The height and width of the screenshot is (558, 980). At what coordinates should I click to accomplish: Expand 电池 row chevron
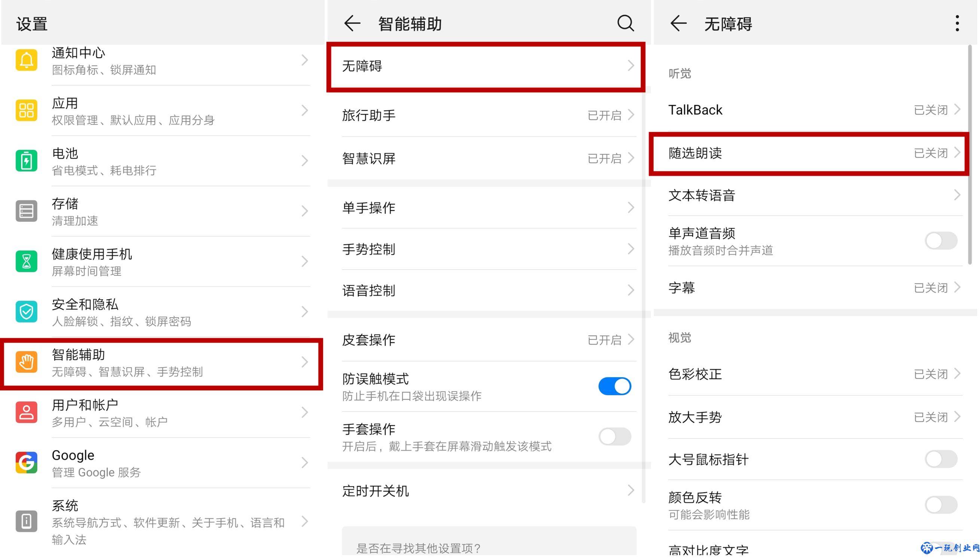pyautogui.click(x=305, y=161)
